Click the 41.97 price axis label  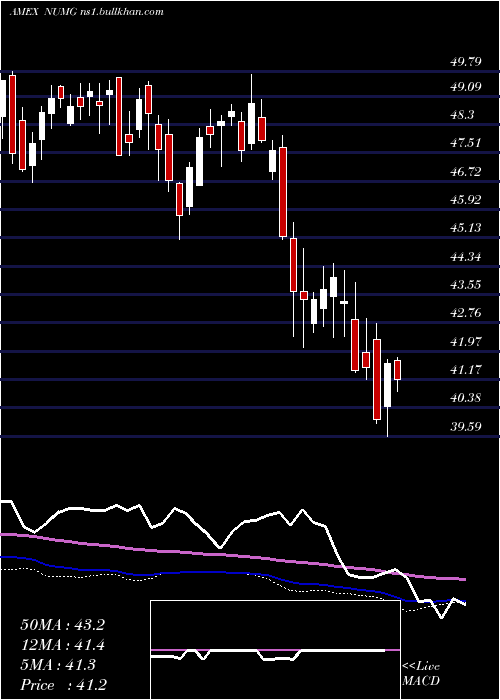pos(466,341)
